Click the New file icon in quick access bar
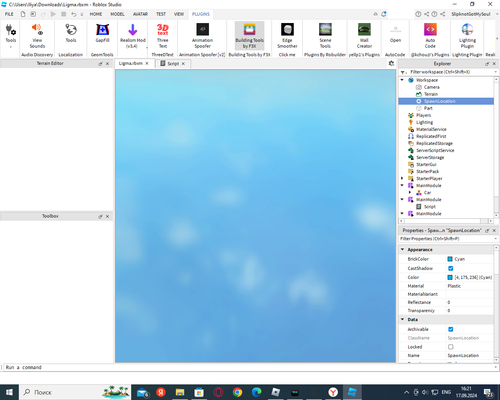Image resolution: width=500 pixels, height=400 pixels. (23, 14)
